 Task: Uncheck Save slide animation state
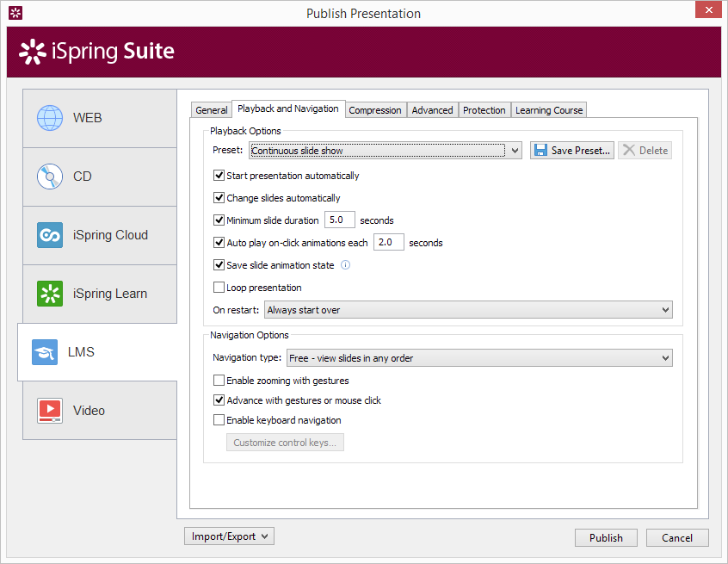point(219,265)
